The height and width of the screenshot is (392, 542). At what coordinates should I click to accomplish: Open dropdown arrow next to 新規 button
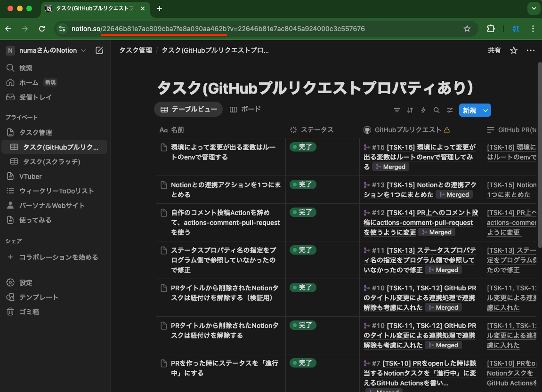[485, 111]
